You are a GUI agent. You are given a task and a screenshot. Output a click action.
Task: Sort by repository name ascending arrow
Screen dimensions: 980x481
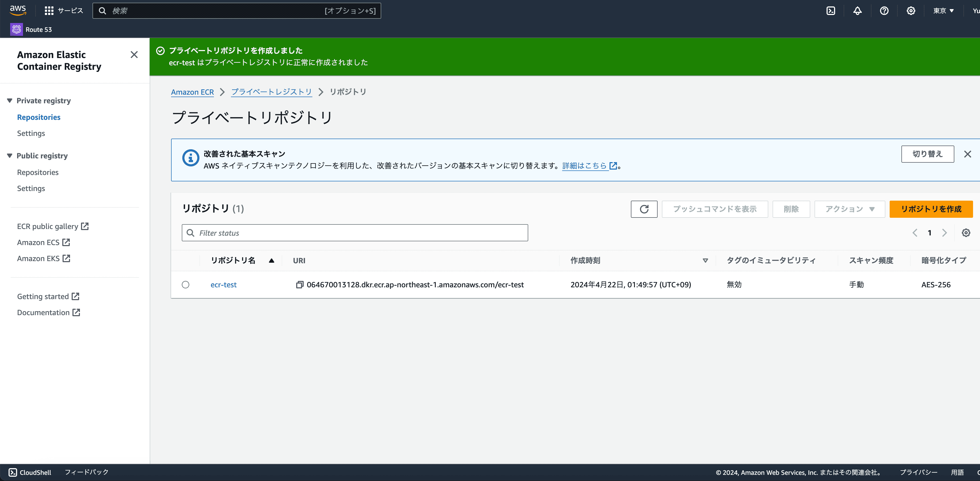(x=272, y=261)
